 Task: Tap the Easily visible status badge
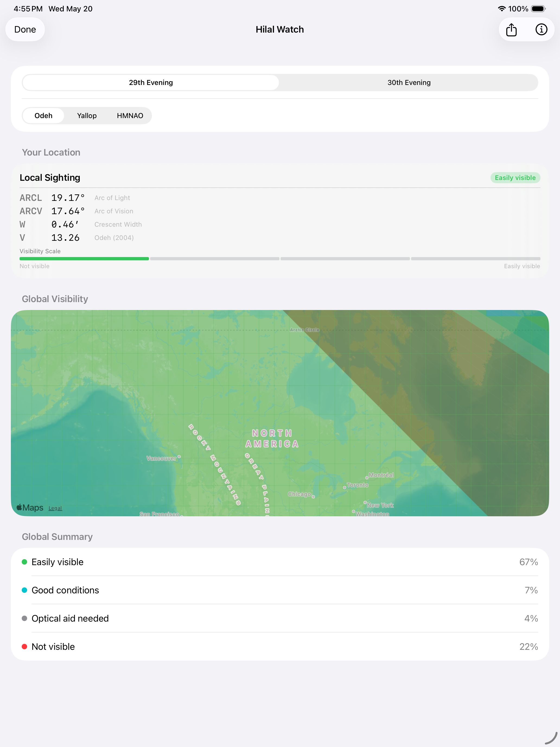[x=515, y=178]
